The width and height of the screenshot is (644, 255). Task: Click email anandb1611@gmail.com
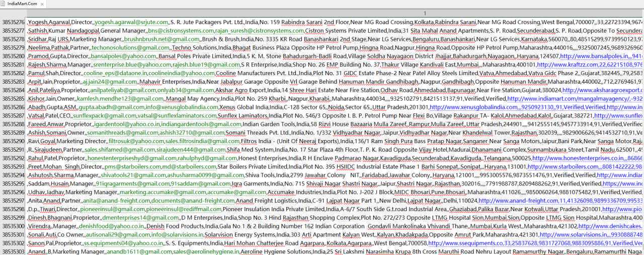139,251
